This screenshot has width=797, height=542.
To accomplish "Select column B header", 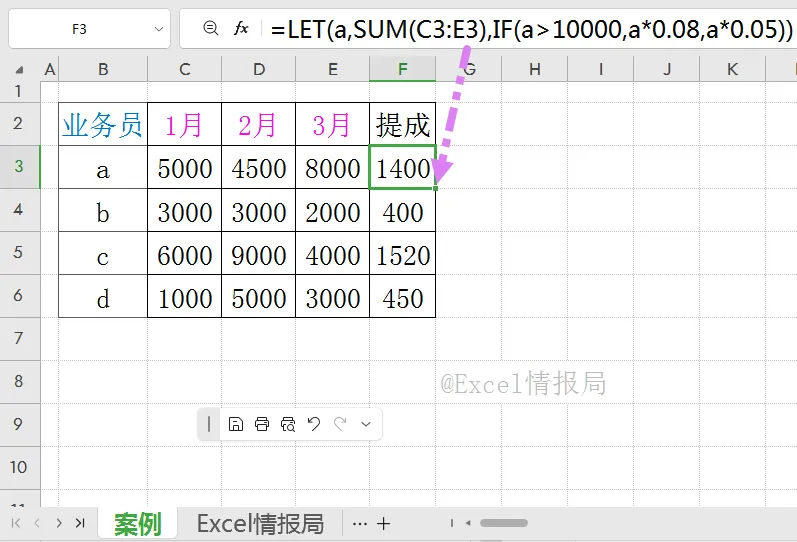I will point(103,69).
